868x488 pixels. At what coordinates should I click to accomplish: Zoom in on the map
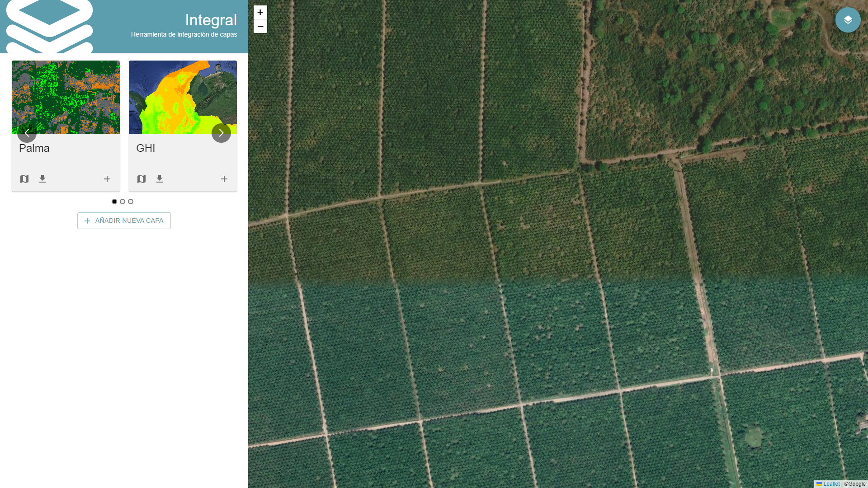260,12
